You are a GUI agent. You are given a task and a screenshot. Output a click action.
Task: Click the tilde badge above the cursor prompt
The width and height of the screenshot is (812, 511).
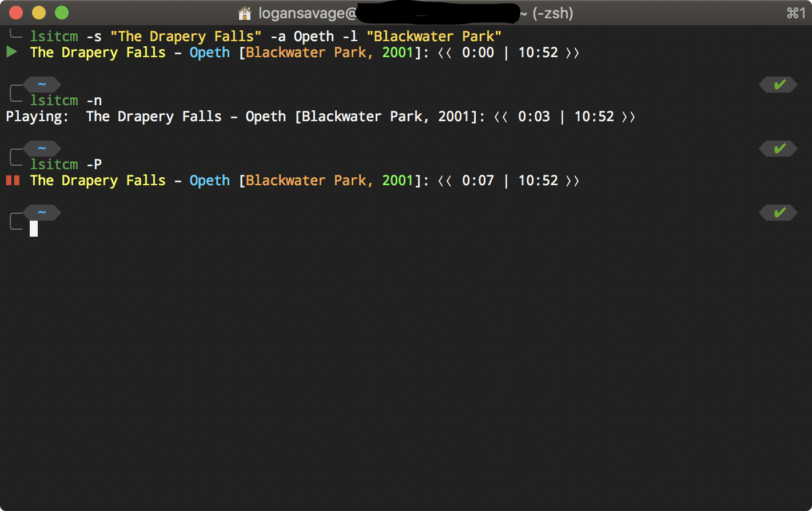tap(42, 213)
